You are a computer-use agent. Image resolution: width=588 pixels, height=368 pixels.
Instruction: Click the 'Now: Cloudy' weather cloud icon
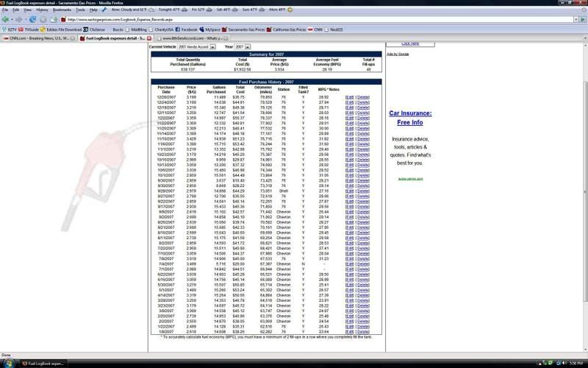[x=151, y=10]
